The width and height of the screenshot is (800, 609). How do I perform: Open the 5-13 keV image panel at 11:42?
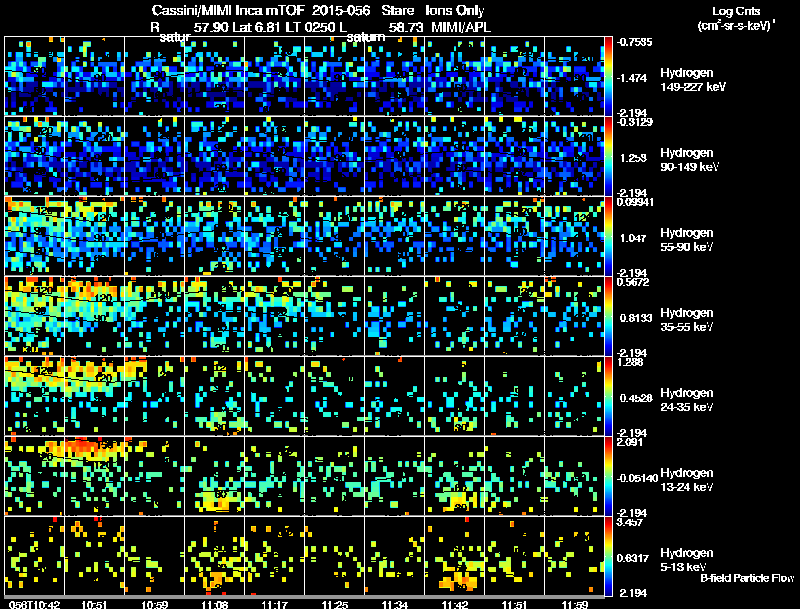point(455,556)
